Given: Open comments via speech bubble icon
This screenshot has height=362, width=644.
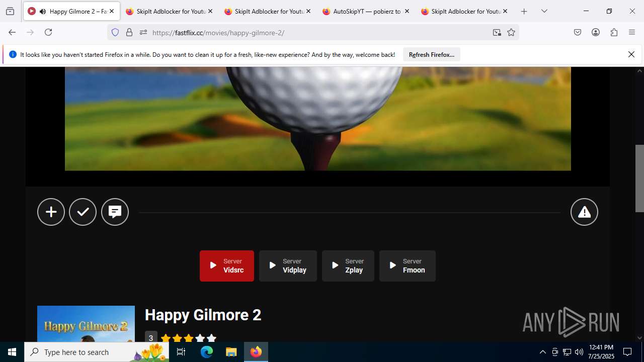Looking at the screenshot, I should pyautogui.click(x=115, y=212).
